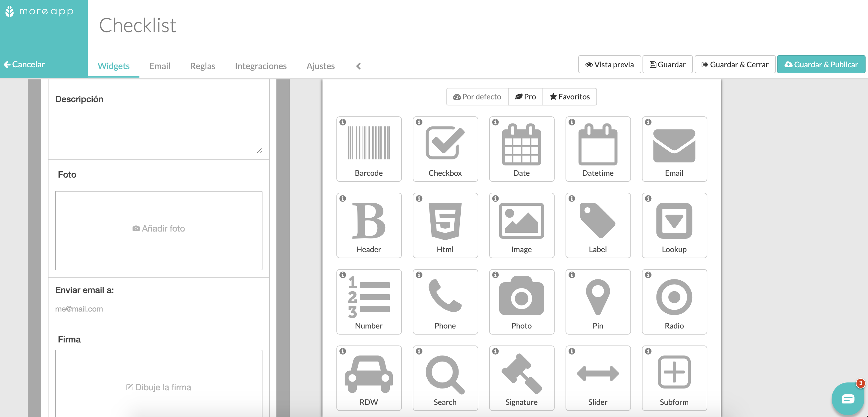Click the Añadir foto input area

coord(159,228)
